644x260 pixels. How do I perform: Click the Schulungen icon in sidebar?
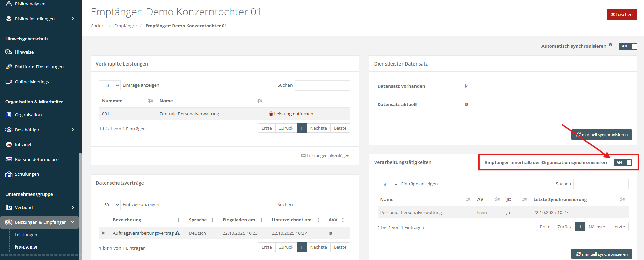[x=9, y=174]
